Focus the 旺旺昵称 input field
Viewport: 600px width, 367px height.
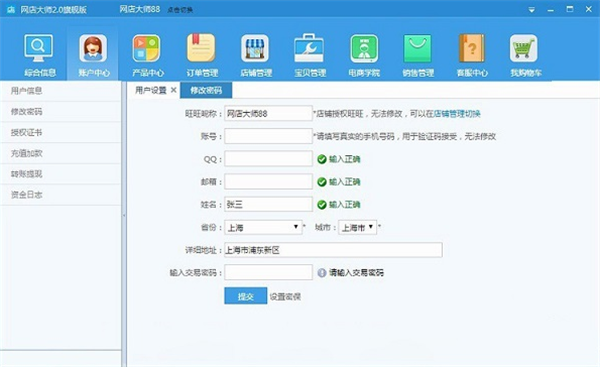click(269, 113)
